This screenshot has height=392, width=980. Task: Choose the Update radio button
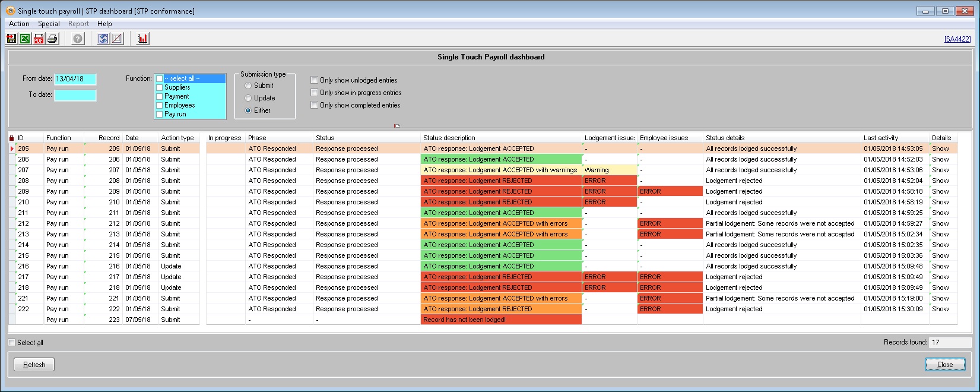[x=248, y=98]
